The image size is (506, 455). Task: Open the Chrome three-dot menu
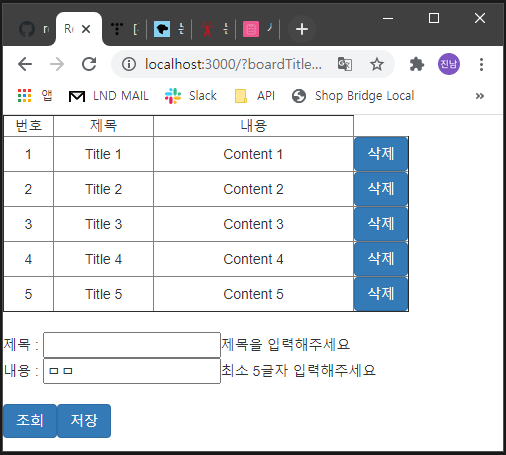click(481, 64)
